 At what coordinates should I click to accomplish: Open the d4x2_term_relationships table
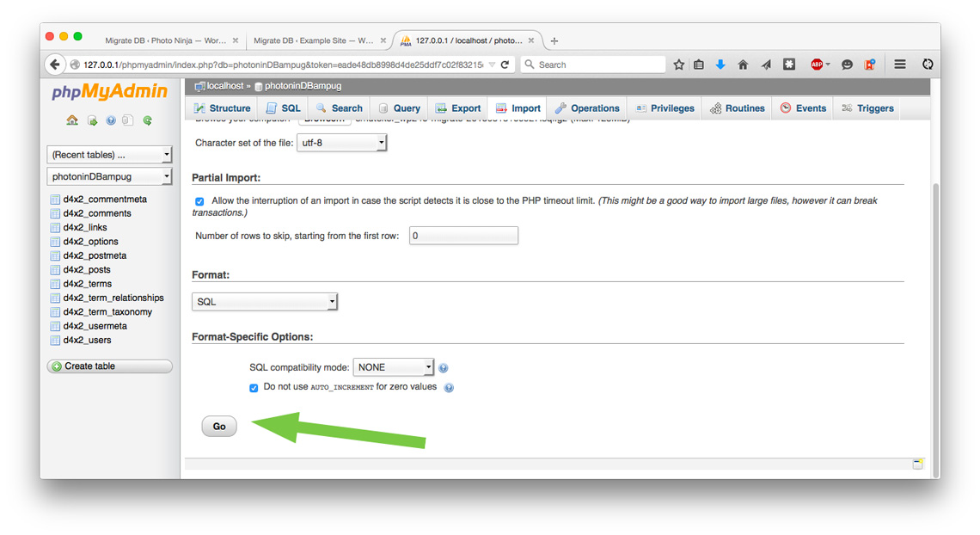(x=113, y=298)
